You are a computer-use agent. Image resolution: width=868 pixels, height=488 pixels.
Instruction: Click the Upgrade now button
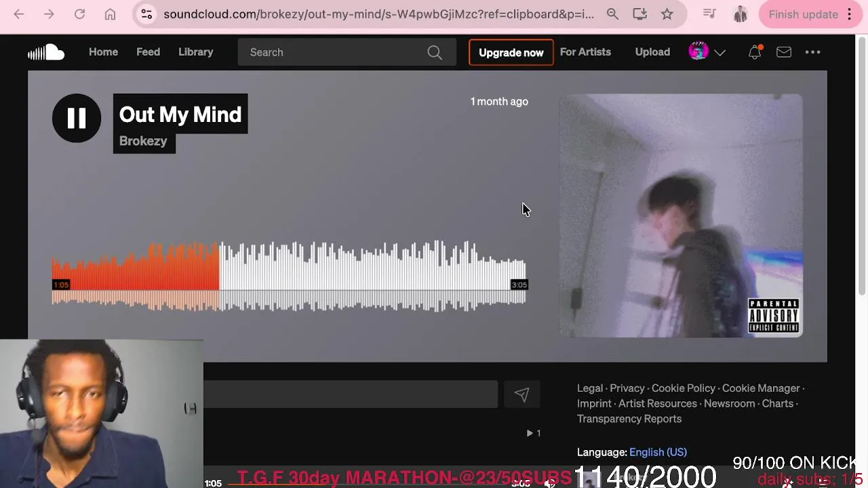point(511,52)
